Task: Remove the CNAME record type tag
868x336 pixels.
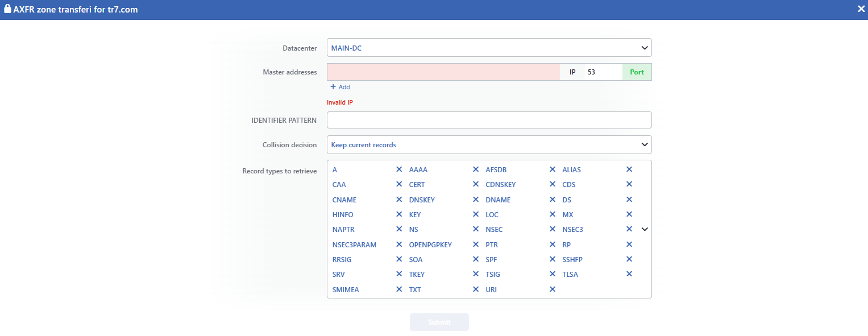Action: pos(399,200)
